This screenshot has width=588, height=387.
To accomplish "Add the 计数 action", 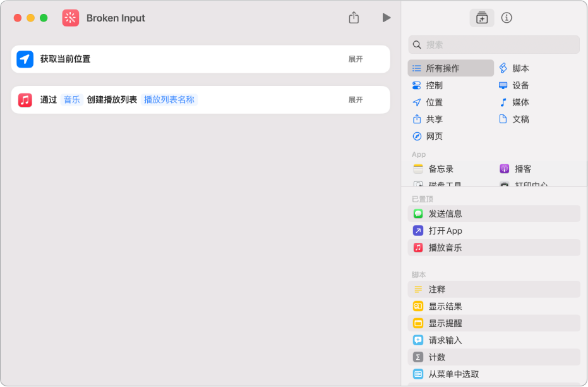I will coord(494,357).
